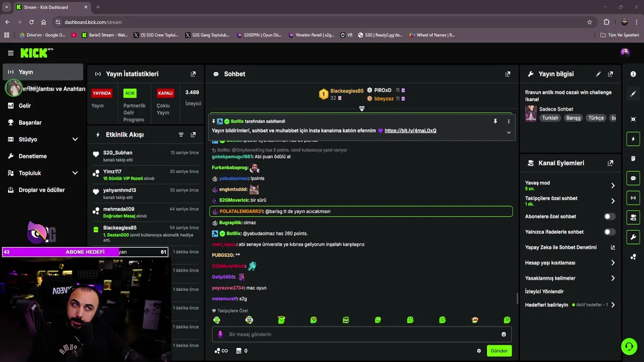The image size is (644, 362).
Task: Click İzleyici Yönlendir option
Action: pyautogui.click(x=544, y=292)
